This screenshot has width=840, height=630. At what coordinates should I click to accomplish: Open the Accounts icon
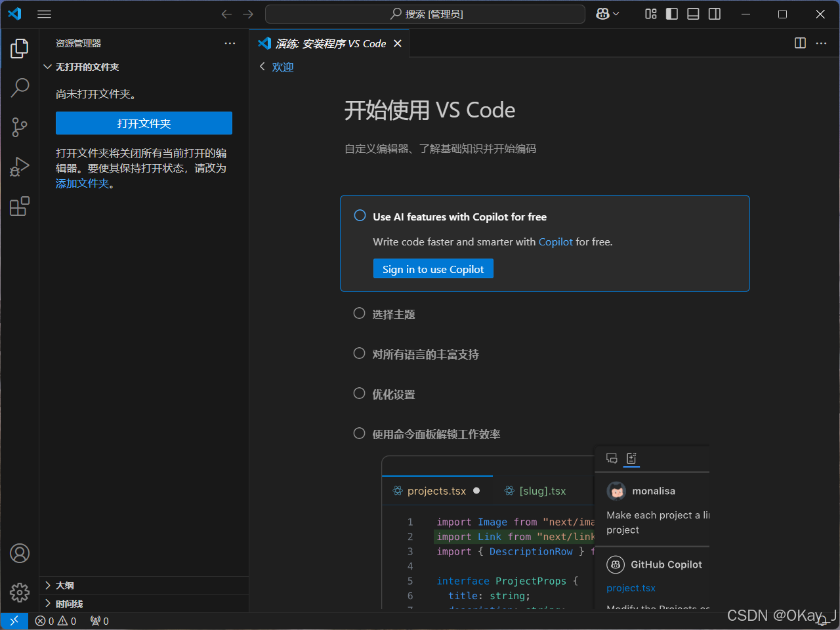pos(20,553)
